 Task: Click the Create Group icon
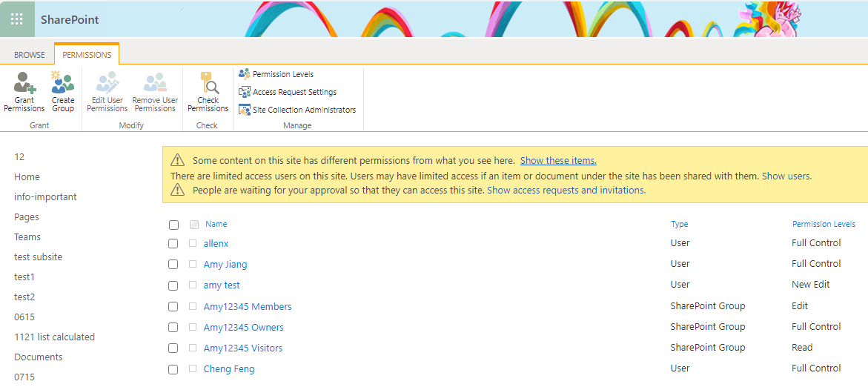[x=62, y=82]
